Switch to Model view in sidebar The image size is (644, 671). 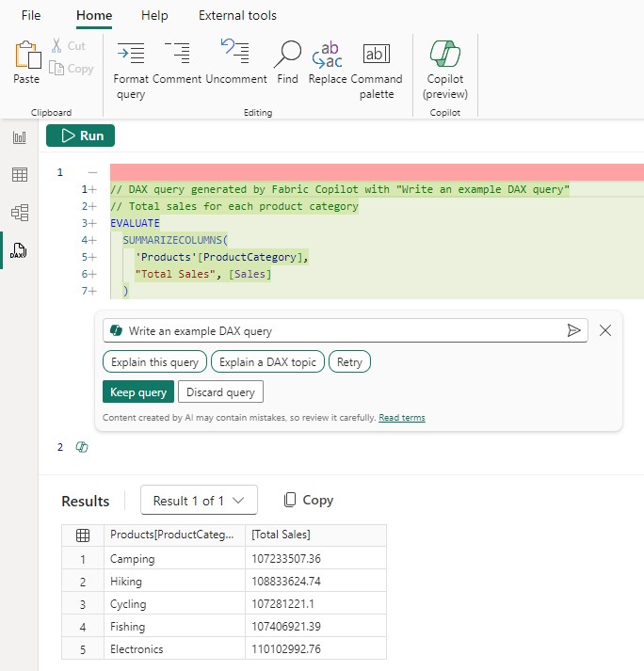(20, 213)
